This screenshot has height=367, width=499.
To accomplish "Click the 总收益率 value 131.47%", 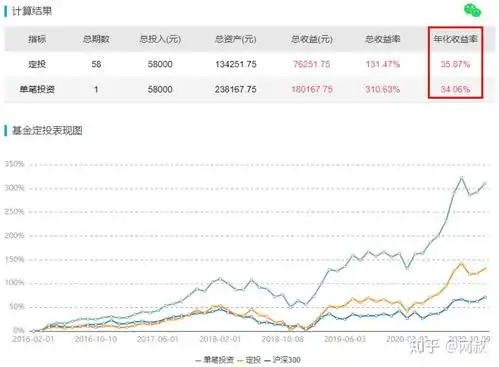I will pyautogui.click(x=383, y=64).
